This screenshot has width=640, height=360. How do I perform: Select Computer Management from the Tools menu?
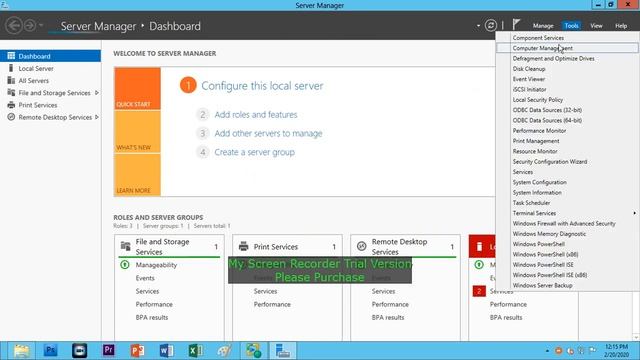tap(567, 48)
